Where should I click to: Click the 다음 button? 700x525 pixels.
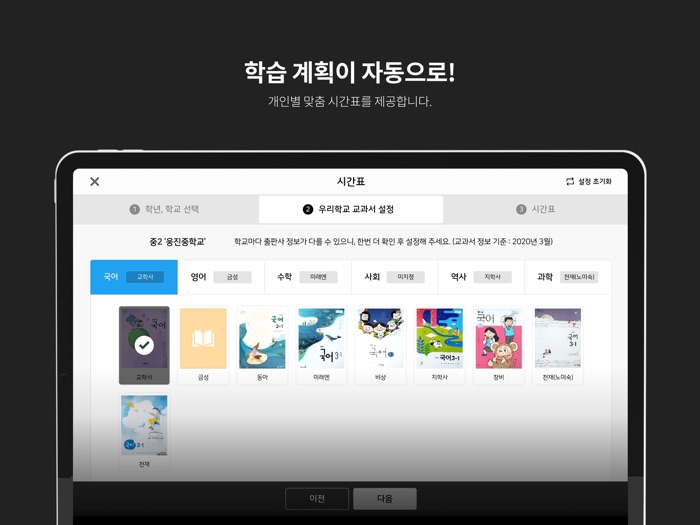385,499
